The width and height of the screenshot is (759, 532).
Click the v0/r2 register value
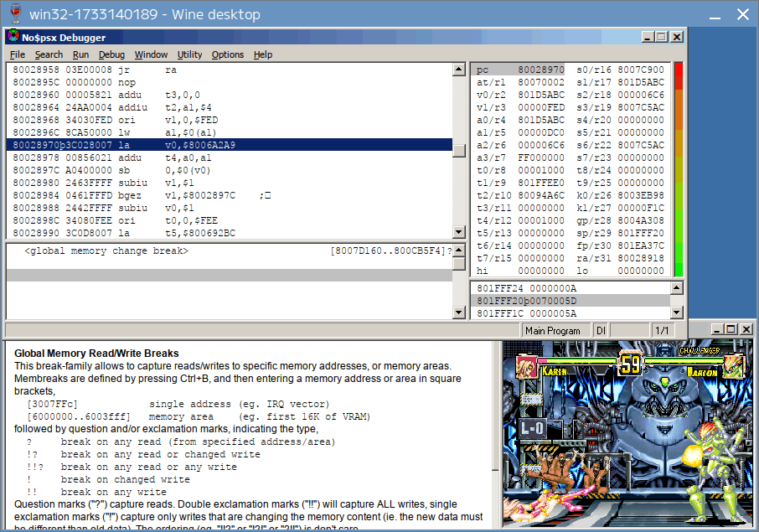pos(540,95)
